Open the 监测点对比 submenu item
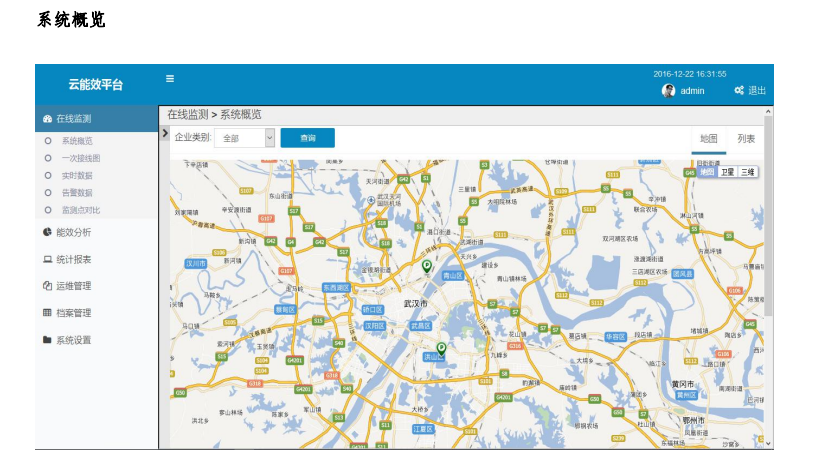814x463 pixels. pos(81,210)
